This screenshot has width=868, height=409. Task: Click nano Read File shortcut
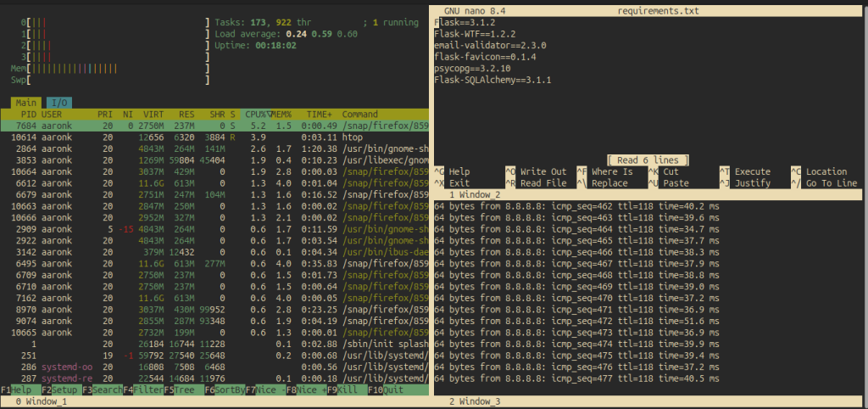(537, 183)
